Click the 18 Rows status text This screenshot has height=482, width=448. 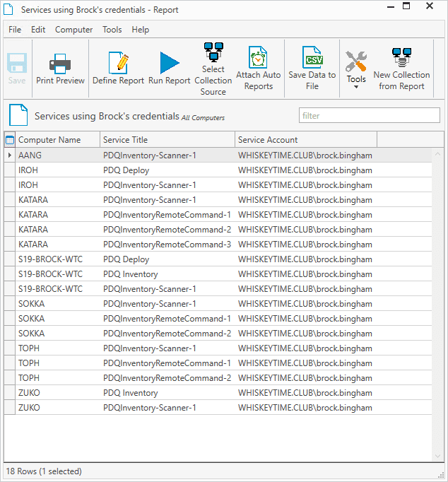[44, 471]
